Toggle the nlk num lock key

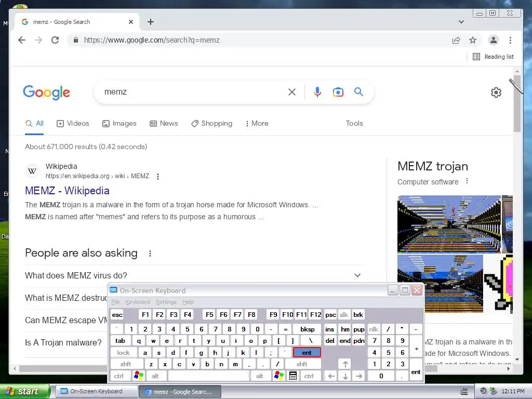pyautogui.click(x=374, y=329)
